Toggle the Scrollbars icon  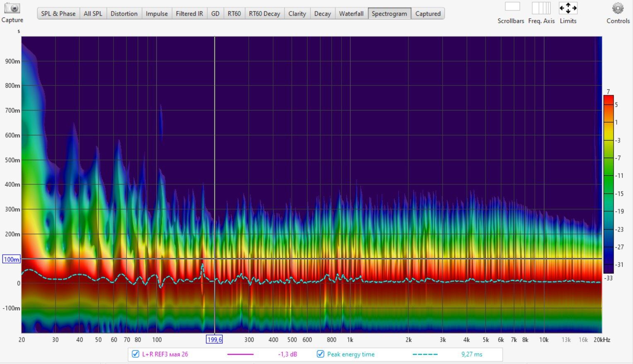pyautogui.click(x=512, y=7)
